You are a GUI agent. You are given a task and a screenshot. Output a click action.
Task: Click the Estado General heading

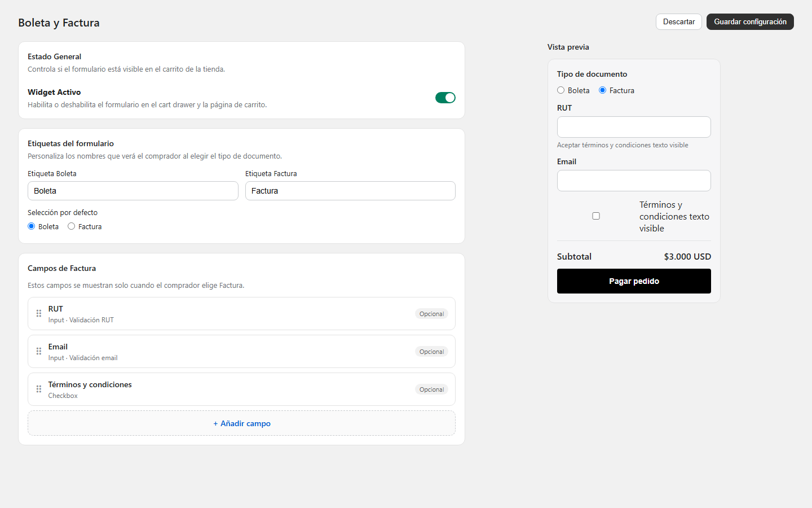54,56
